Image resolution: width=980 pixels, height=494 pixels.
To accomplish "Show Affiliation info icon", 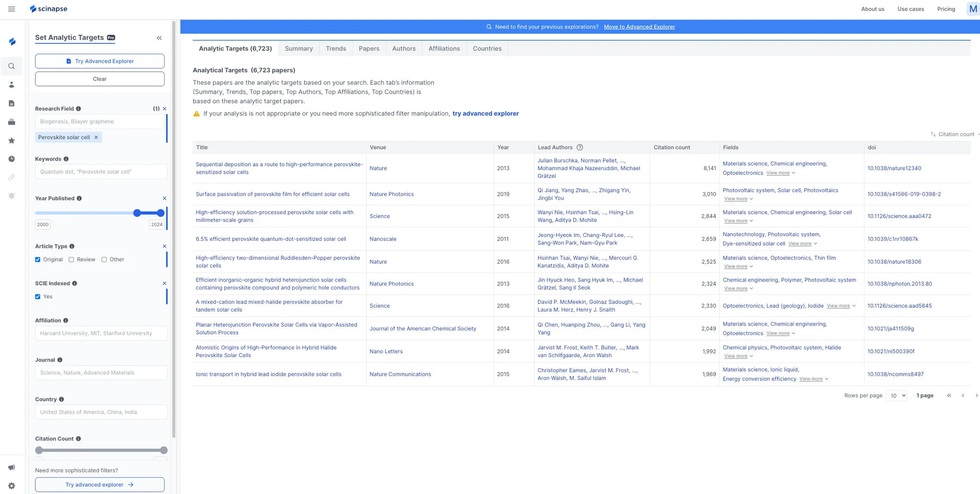I will point(66,320).
